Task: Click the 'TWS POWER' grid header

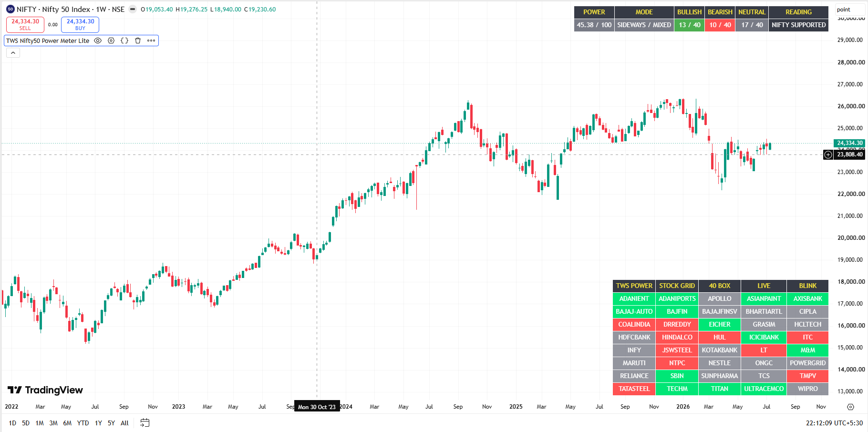Action: (634, 286)
